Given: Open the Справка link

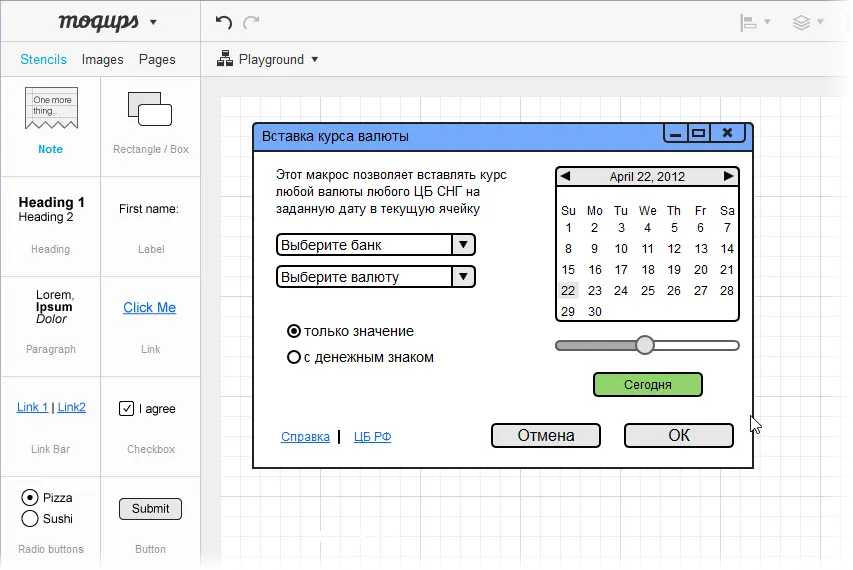Looking at the screenshot, I should 305,437.
